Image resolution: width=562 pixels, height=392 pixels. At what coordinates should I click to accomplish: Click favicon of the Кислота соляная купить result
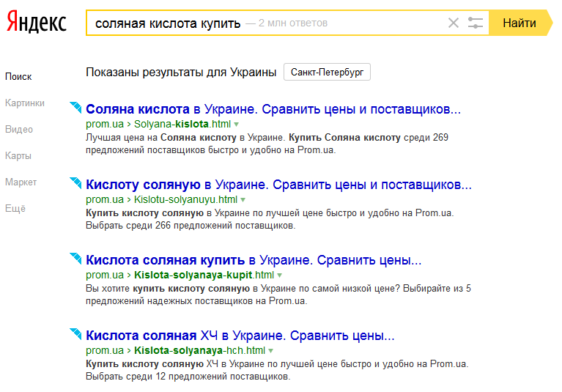[x=75, y=259]
